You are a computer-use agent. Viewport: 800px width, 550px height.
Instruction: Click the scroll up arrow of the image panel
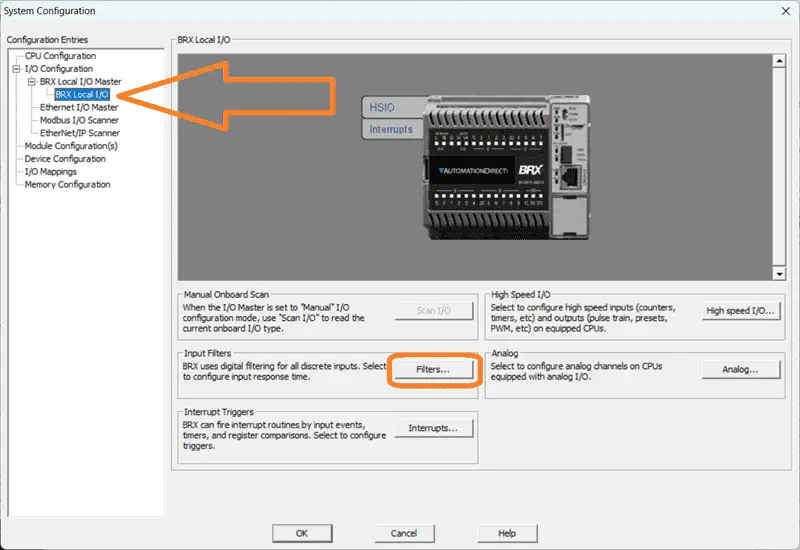(x=779, y=61)
